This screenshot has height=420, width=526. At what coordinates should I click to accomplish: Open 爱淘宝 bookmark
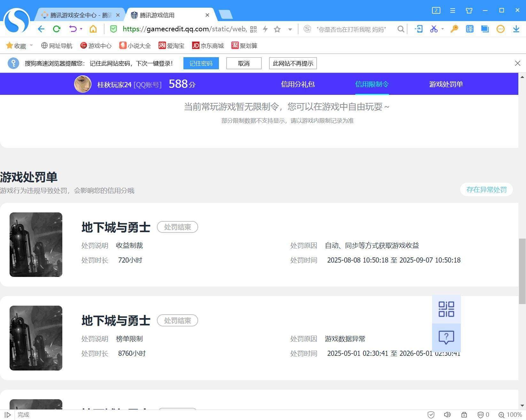coord(172,46)
